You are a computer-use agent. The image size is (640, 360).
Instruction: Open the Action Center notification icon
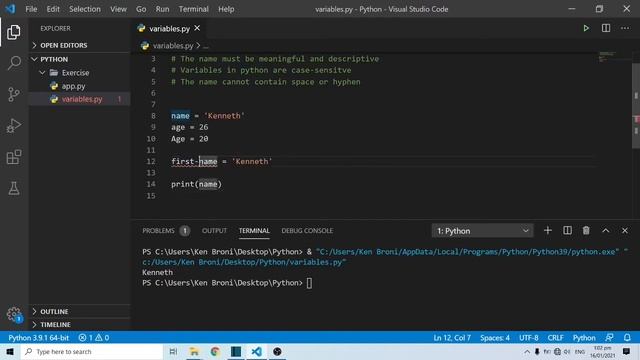pos(627,351)
